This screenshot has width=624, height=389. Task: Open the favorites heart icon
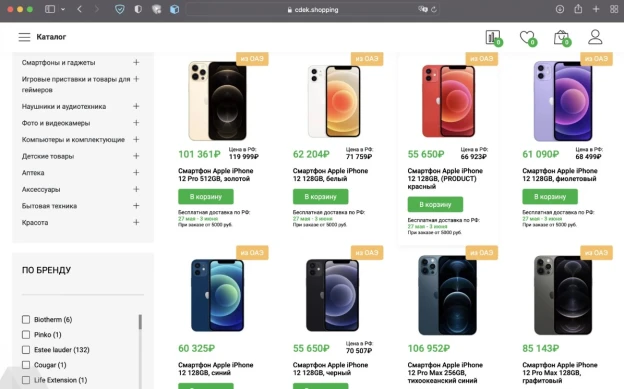[x=527, y=37]
